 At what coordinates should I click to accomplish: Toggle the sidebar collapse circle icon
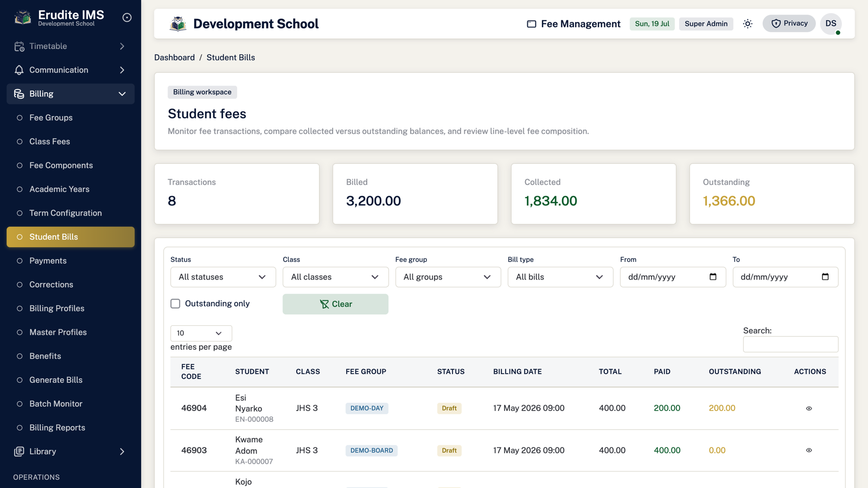point(127,18)
